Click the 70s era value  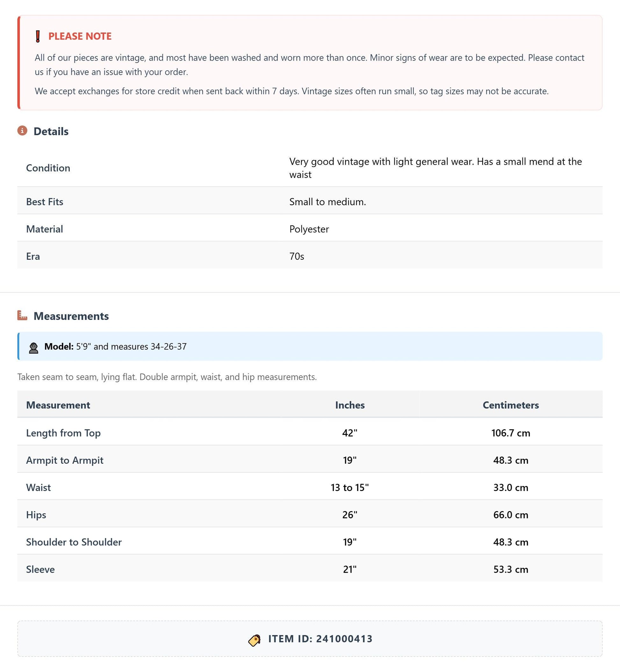coord(297,256)
